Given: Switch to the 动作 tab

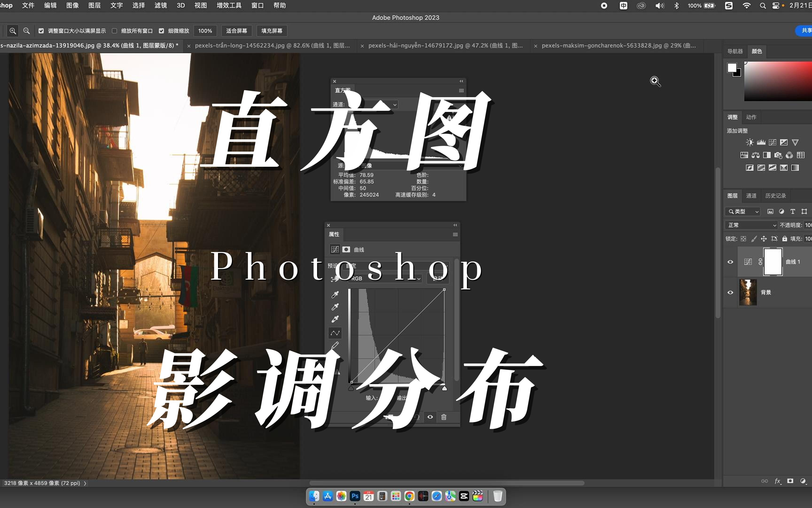Looking at the screenshot, I should pos(751,117).
